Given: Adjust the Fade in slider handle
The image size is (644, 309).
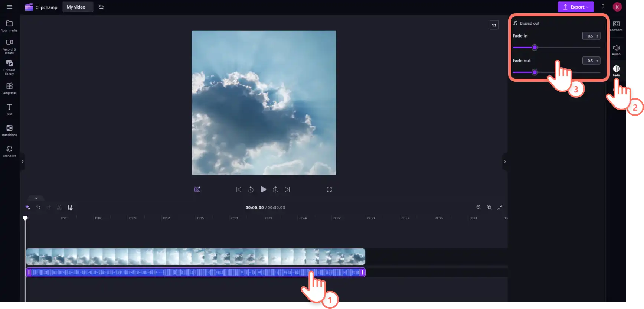Looking at the screenshot, I should coord(535,48).
